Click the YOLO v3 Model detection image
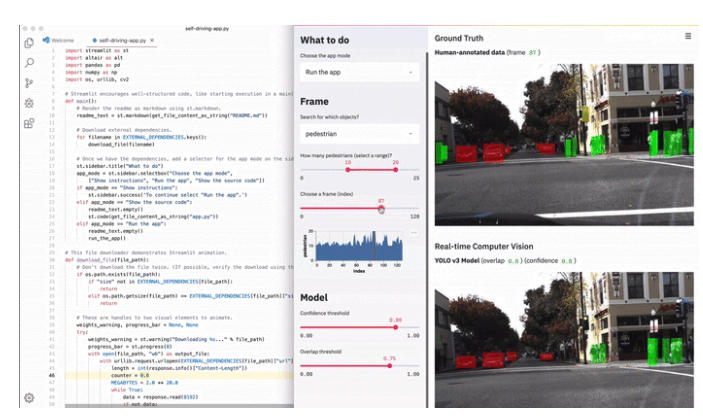The image size is (703, 416). pos(564,339)
